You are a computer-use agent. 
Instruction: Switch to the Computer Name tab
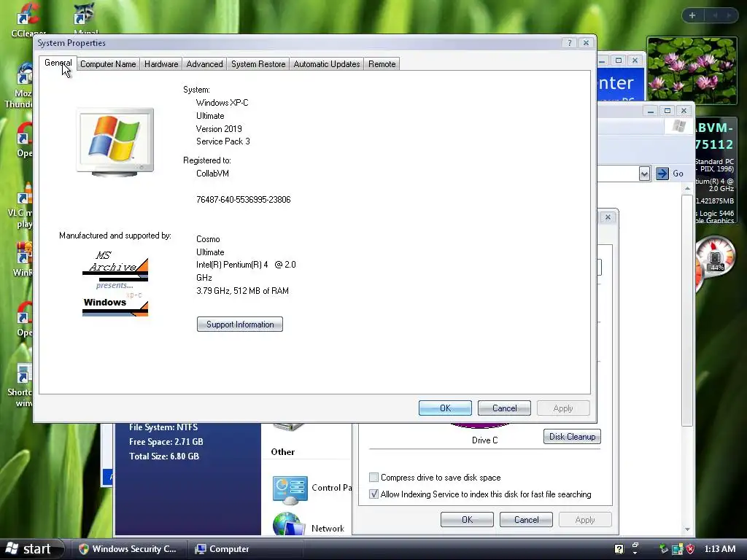coord(108,64)
